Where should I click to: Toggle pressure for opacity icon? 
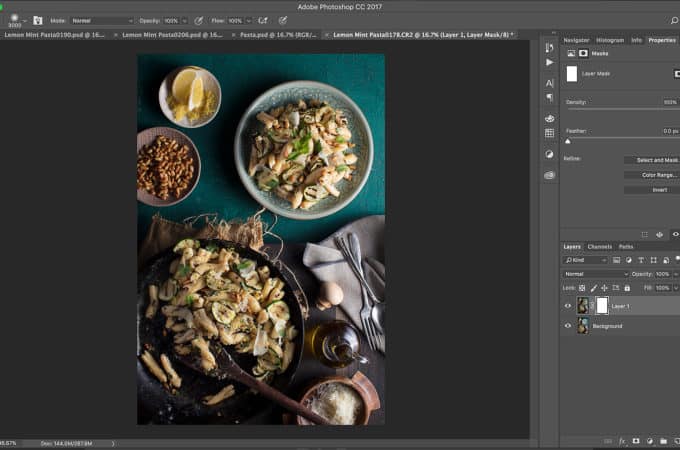pos(199,20)
